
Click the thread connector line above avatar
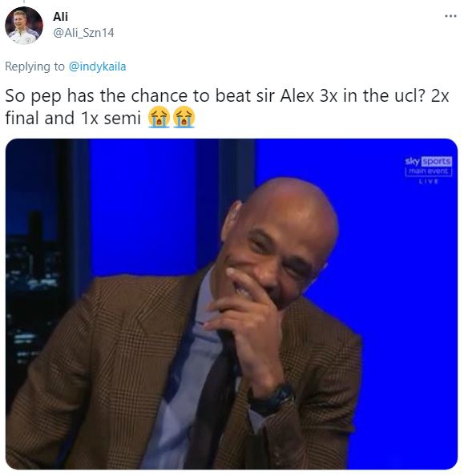point(24,2)
